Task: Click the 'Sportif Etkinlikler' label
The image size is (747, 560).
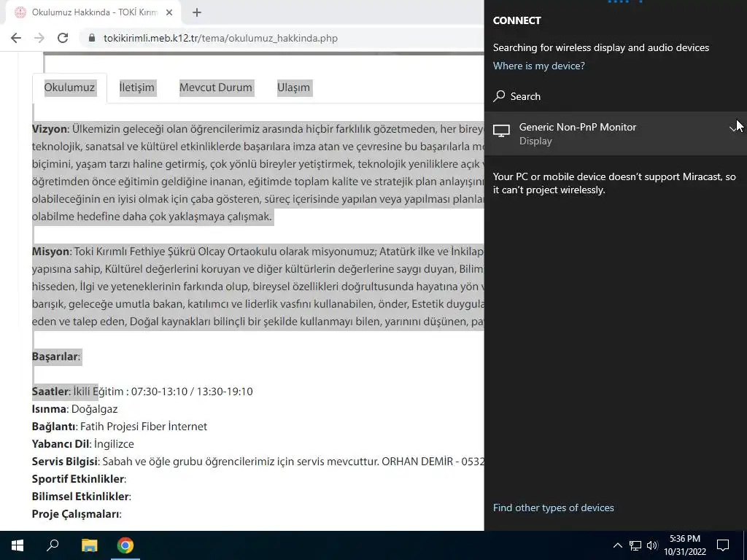Action: 78,479
